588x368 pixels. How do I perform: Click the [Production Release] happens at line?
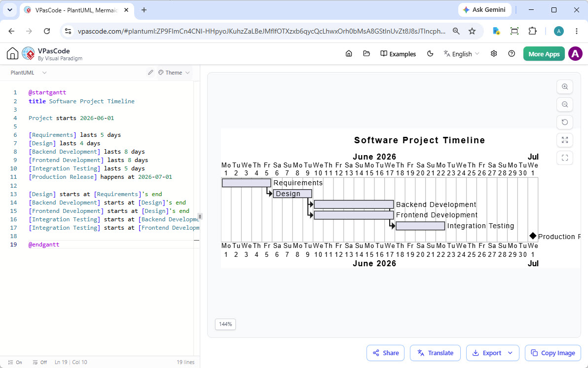pos(100,177)
